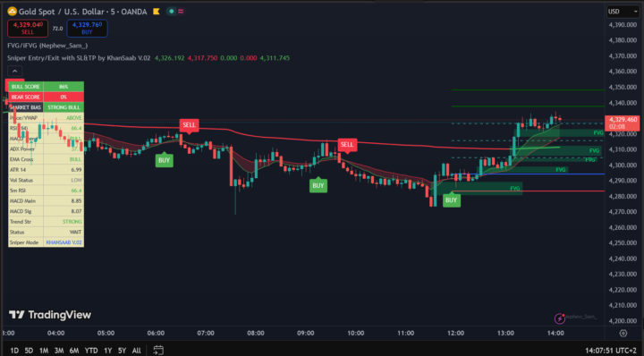Click the yellow flag marker icon
Image resolution: width=644 pixels, height=356 pixels.
156,12
